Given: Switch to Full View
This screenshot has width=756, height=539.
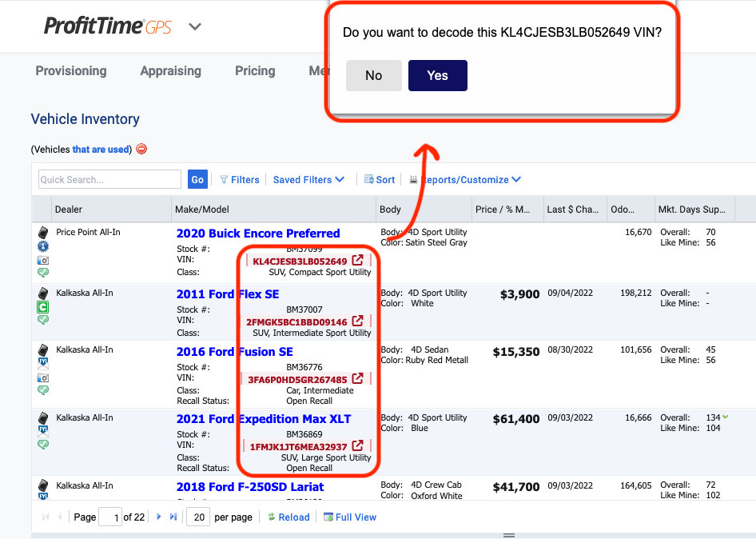Looking at the screenshot, I should 349,517.
